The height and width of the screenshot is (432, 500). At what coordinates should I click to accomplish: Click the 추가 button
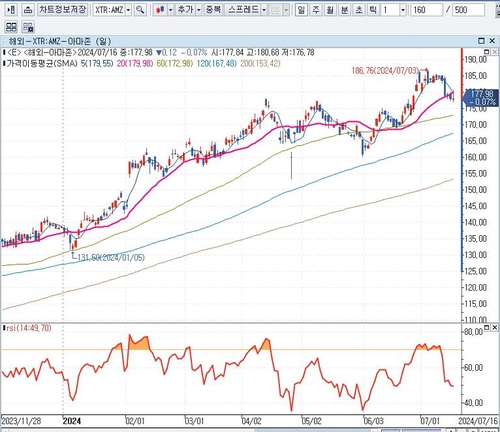coord(185,10)
